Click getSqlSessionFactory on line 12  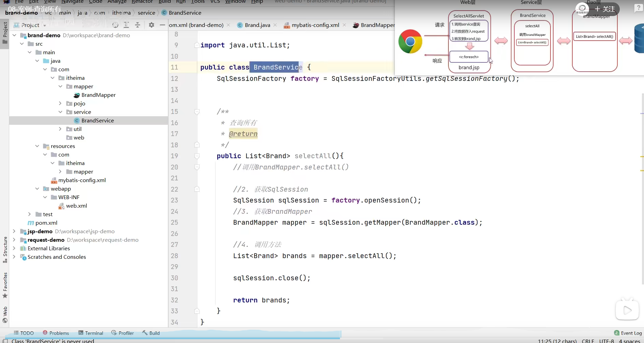[x=467, y=78]
